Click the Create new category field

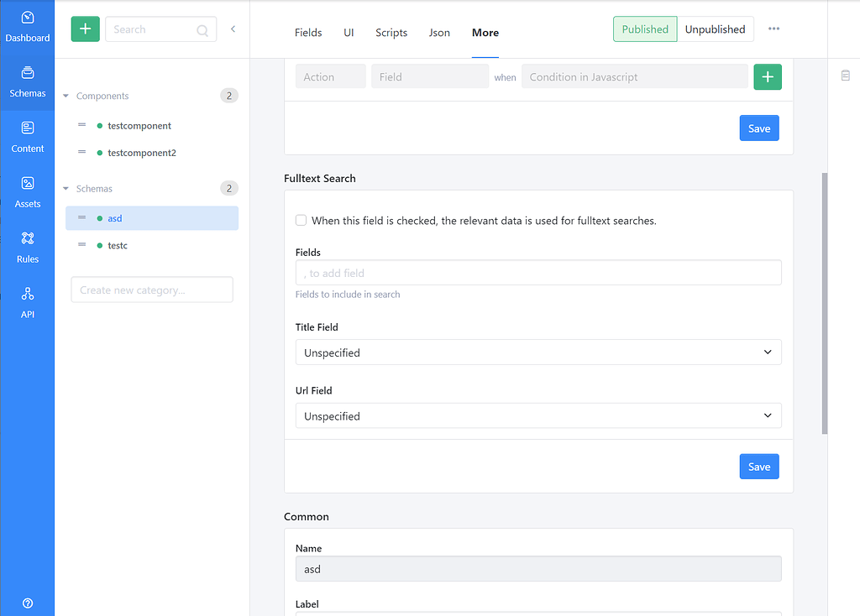pos(151,290)
